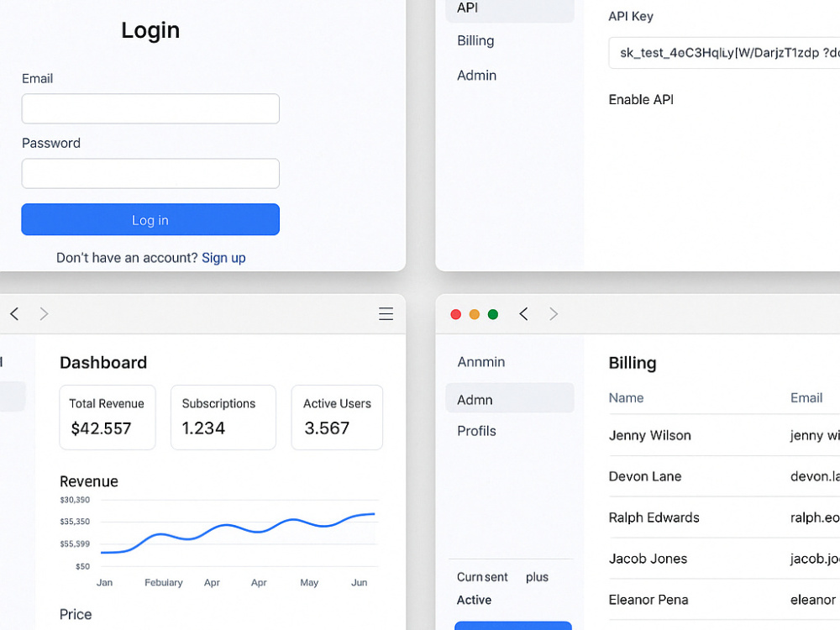Image resolution: width=840 pixels, height=630 pixels.
Task: Click the Log in button
Action: pos(150,219)
